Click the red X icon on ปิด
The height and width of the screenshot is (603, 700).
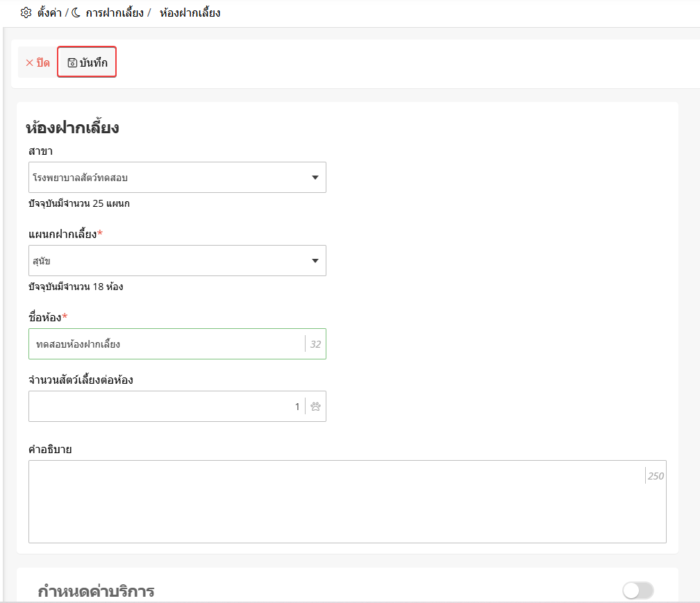coord(29,63)
